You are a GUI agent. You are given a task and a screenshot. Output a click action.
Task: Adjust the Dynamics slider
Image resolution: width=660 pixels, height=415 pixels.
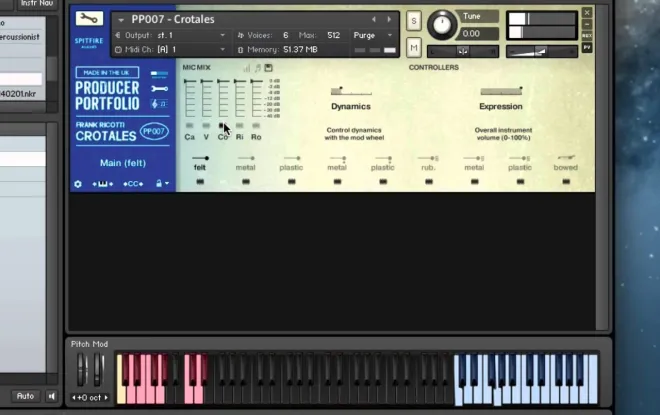coord(351,91)
